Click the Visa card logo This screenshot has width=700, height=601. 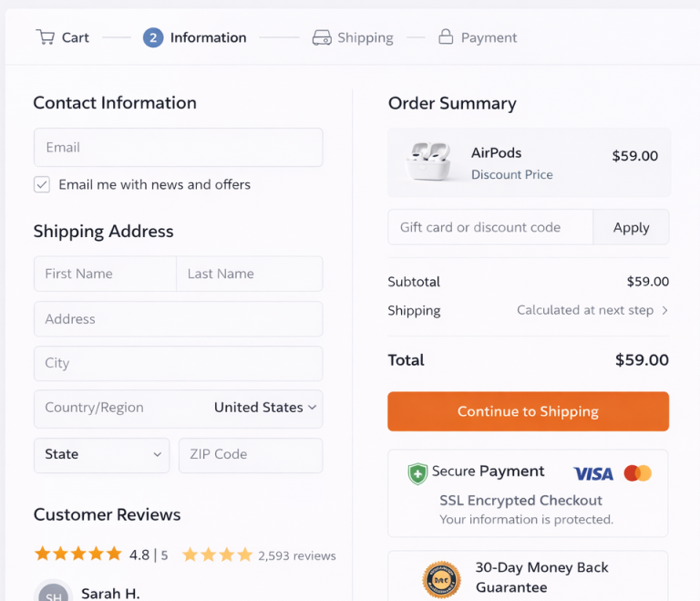(593, 473)
